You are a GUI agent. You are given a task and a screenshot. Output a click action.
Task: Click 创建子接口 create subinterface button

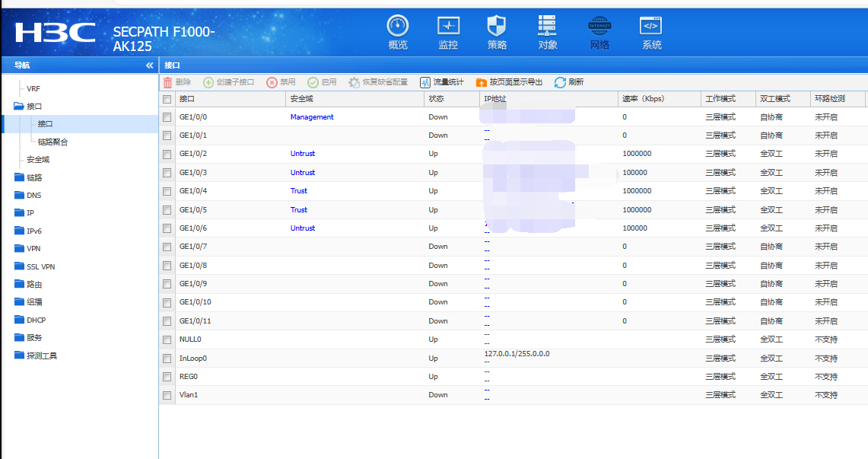pyautogui.click(x=229, y=82)
